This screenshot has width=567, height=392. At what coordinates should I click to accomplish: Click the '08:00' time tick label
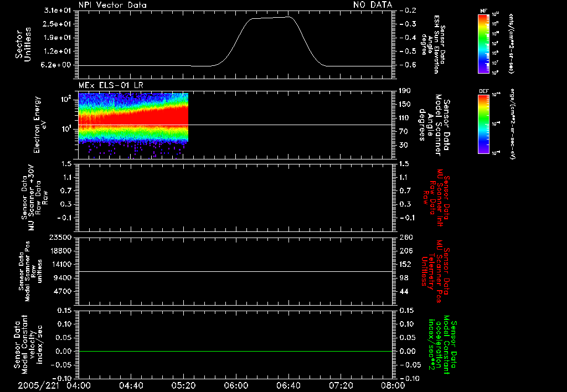(393, 385)
